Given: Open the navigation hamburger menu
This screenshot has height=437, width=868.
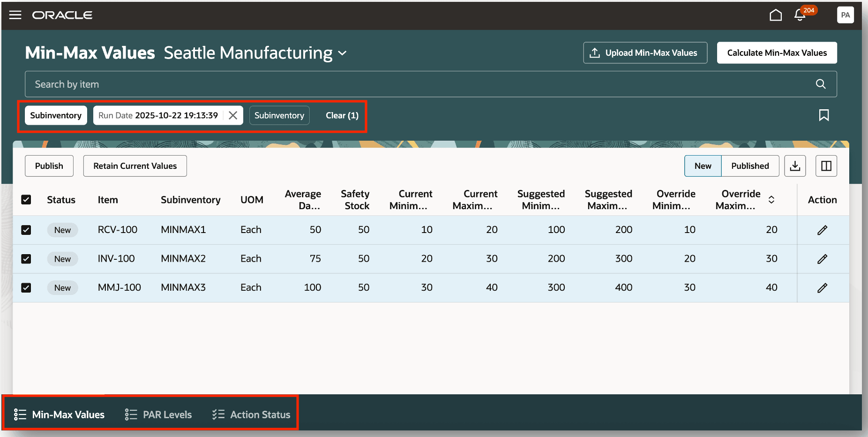Looking at the screenshot, I should (x=15, y=15).
